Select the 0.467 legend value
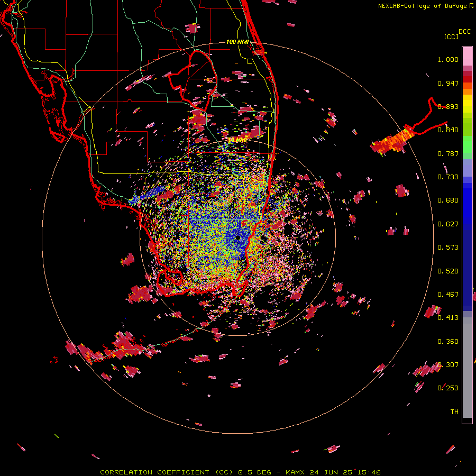Screen dimensions: 476x476 click(448, 295)
